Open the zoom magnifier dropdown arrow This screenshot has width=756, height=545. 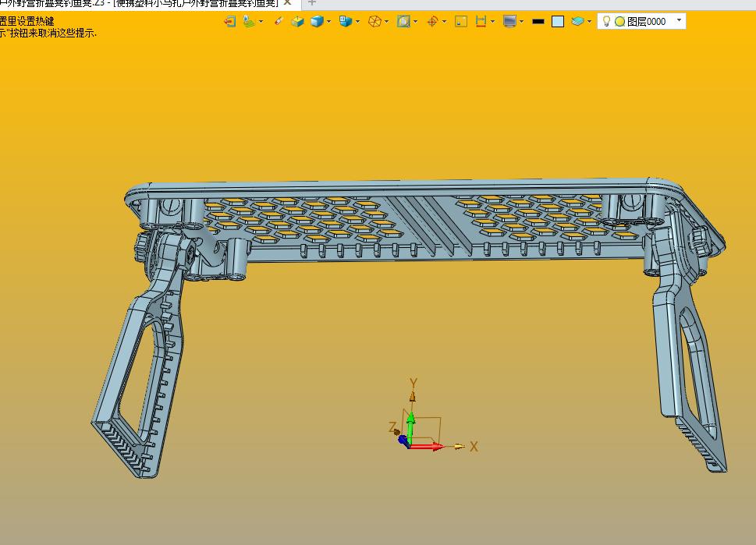pos(416,21)
